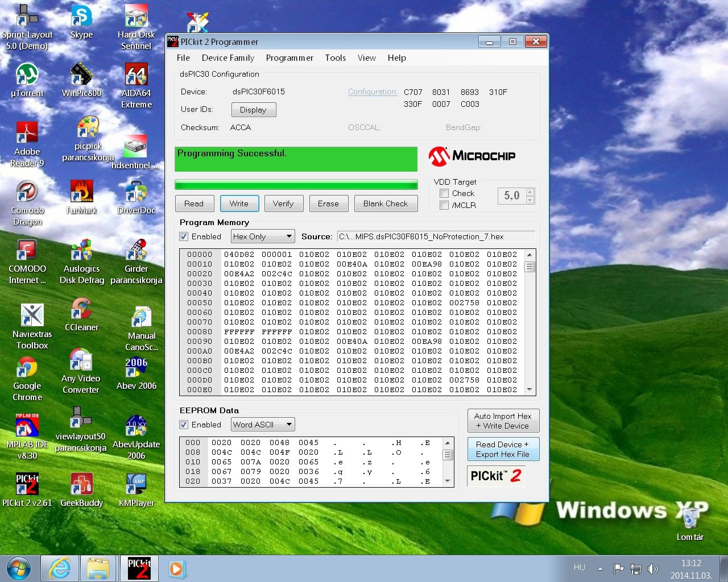
Task: Expand the Hex Only view dropdown
Action: pyautogui.click(x=262, y=236)
